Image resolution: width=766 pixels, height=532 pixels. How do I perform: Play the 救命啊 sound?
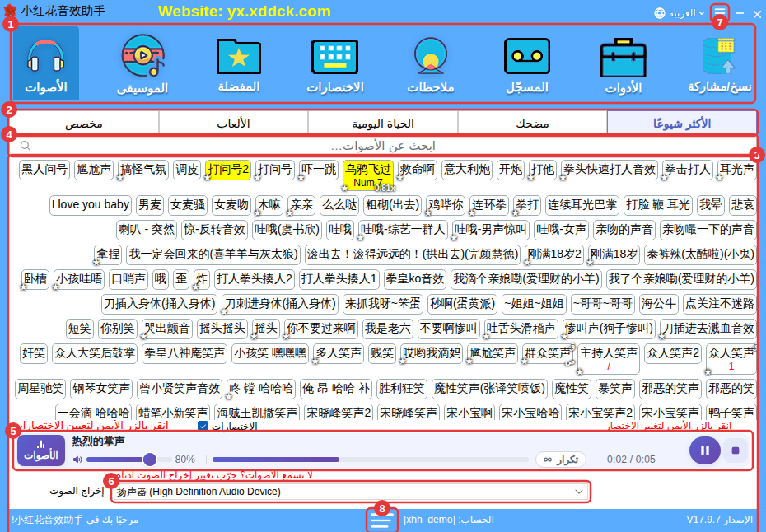click(x=418, y=170)
